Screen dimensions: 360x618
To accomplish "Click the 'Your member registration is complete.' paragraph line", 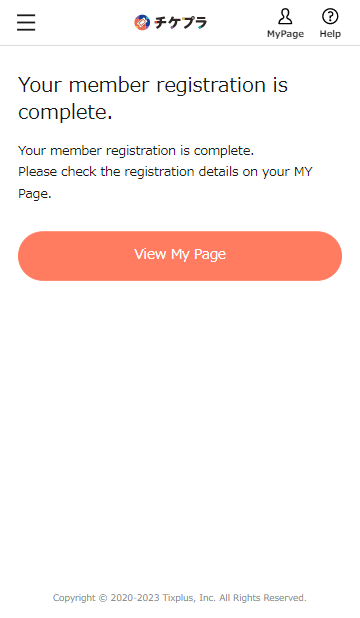I will coord(136,151).
